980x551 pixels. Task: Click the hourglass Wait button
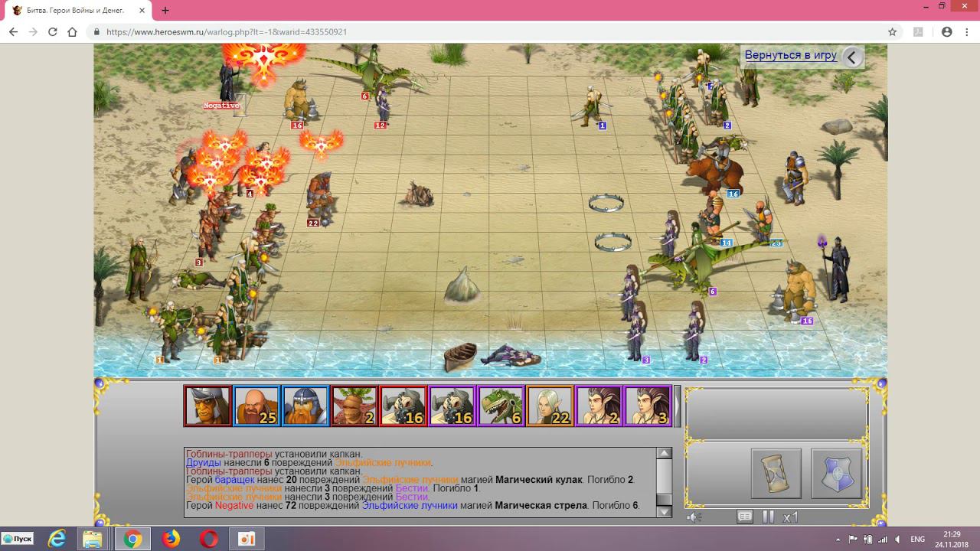776,474
